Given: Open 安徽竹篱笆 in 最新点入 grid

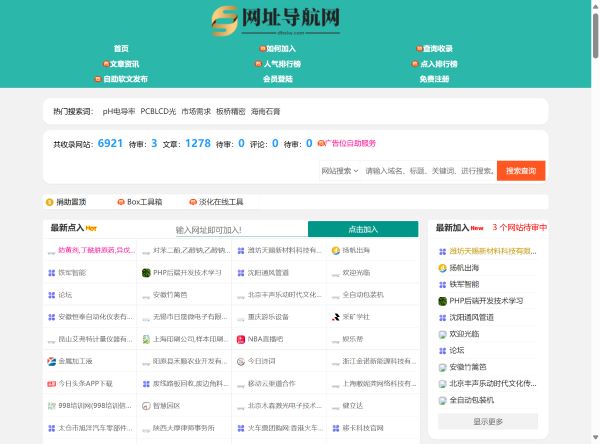Looking at the screenshot, I should tap(170, 295).
